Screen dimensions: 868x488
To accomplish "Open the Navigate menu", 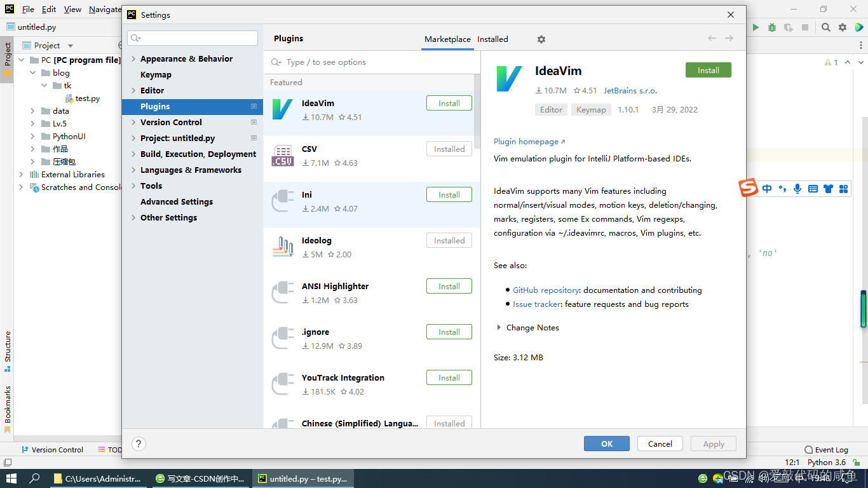I will [x=105, y=10].
